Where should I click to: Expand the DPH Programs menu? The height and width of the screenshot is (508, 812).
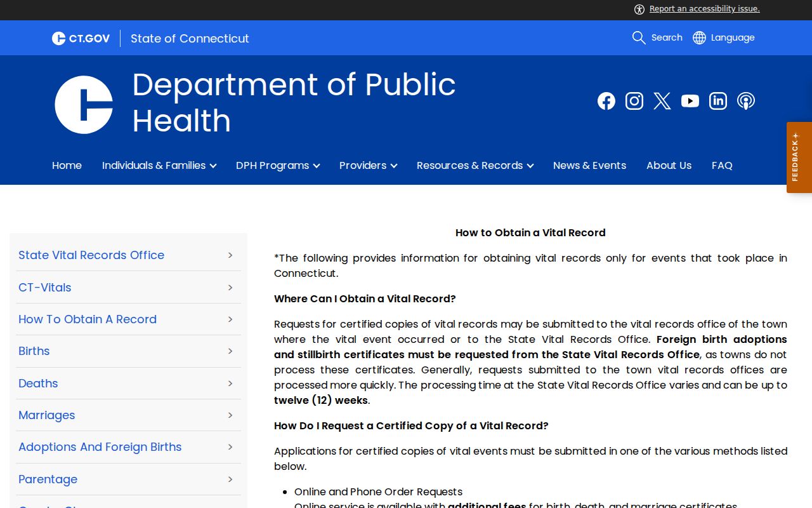[x=278, y=165]
